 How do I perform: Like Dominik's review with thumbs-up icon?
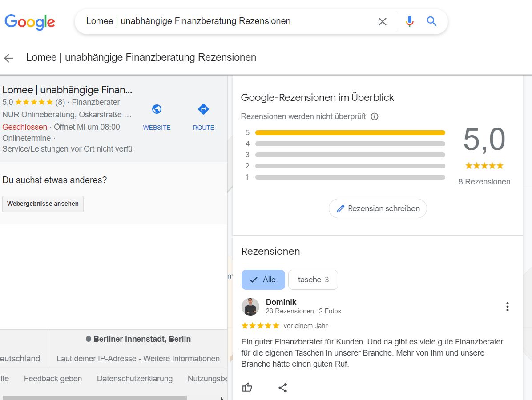pyautogui.click(x=247, y=387)
